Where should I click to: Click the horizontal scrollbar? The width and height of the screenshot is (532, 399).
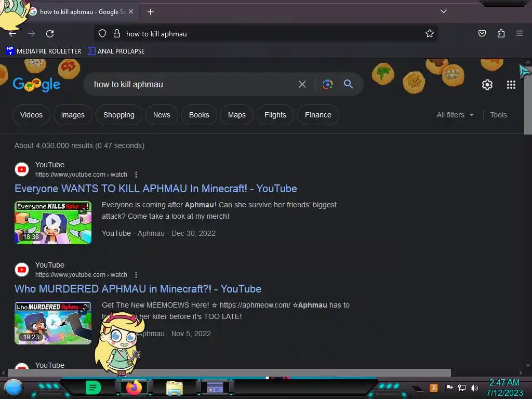coord(229,373)
